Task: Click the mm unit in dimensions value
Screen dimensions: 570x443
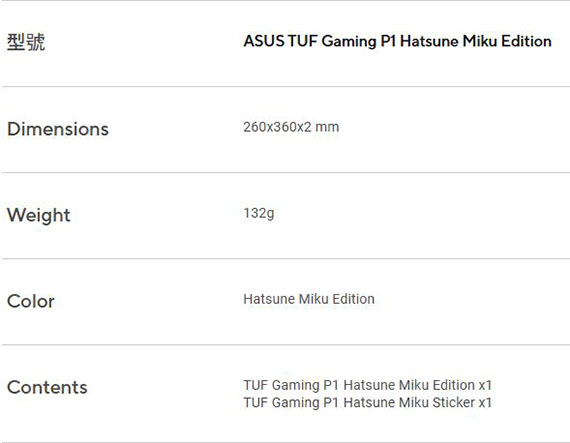Action: (327, 128)
